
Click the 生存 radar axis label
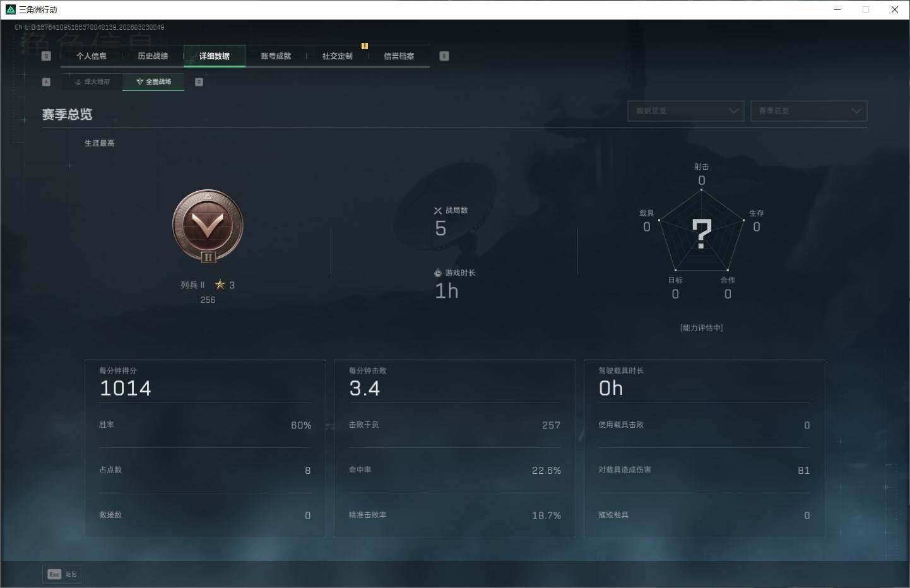(x=757, y=213)
